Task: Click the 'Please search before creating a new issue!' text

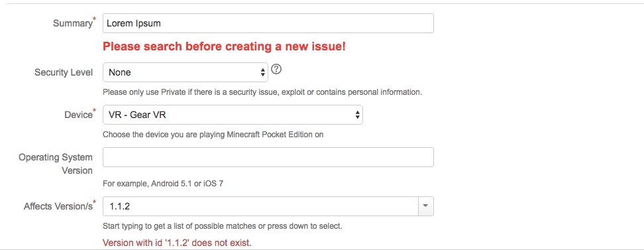Action: tap(224, 47)
